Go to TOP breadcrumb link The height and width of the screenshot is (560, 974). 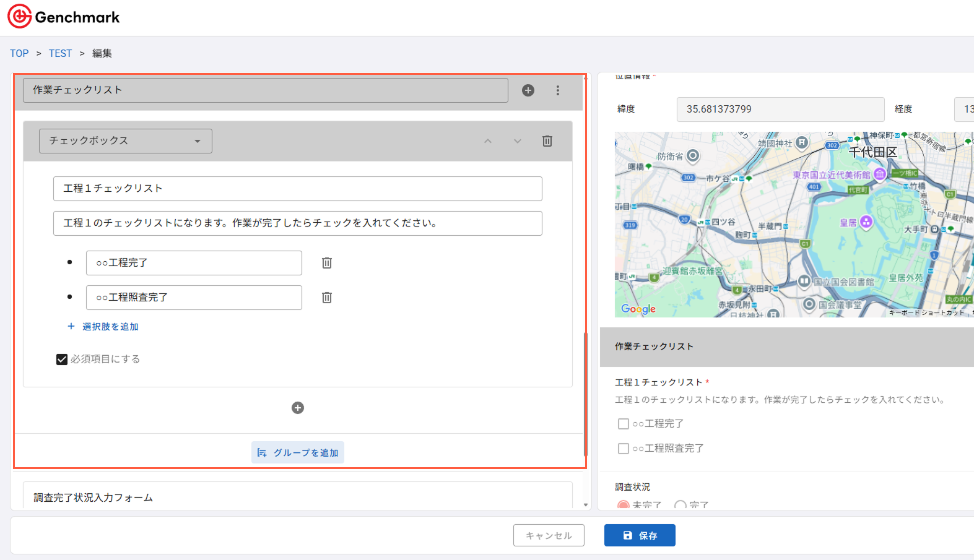[19, 53]
